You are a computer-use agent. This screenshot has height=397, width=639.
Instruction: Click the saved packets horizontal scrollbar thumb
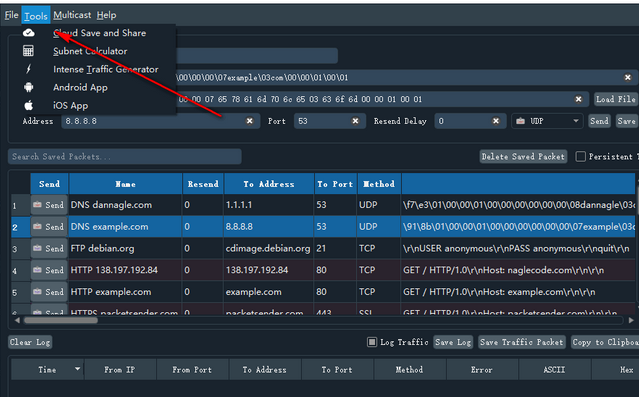pyautogui.click(x=61, y=320)
